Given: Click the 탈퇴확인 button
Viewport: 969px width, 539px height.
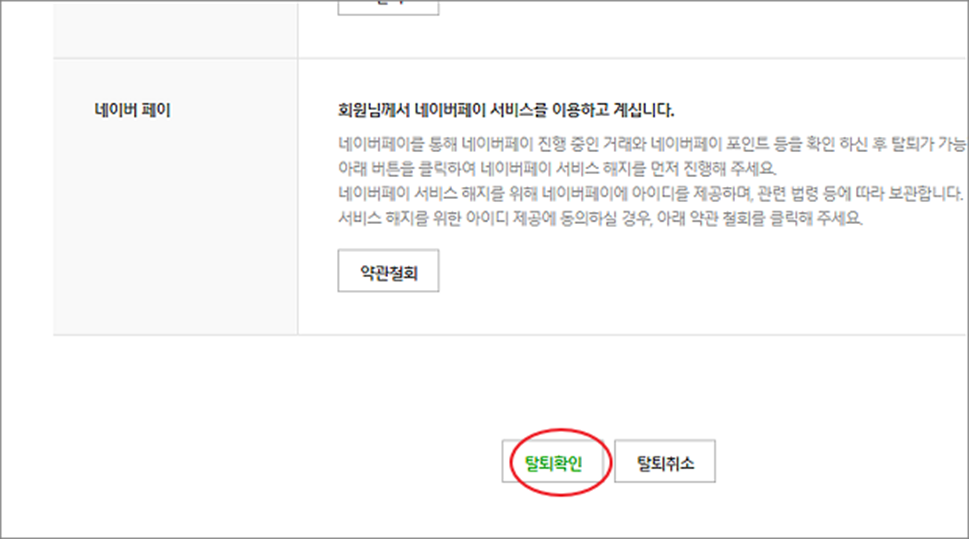Looking at the screenshot, I should pyautogui.click(x=552, y=462).
